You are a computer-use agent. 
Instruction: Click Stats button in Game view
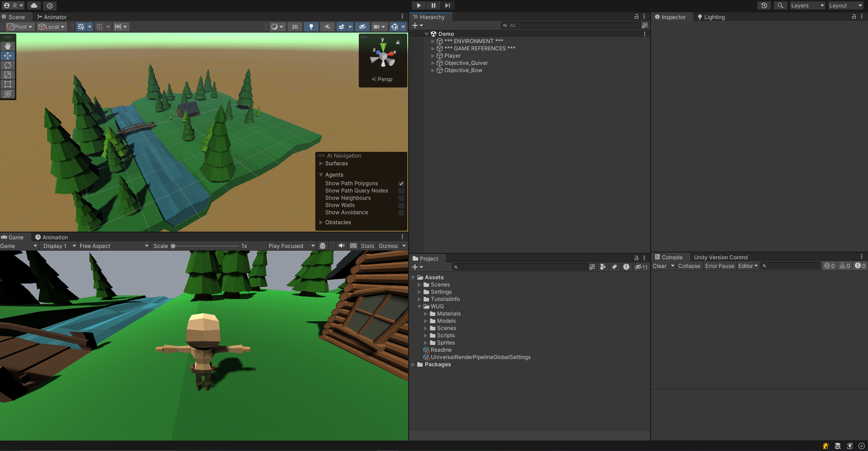click(x=367, y=246)
